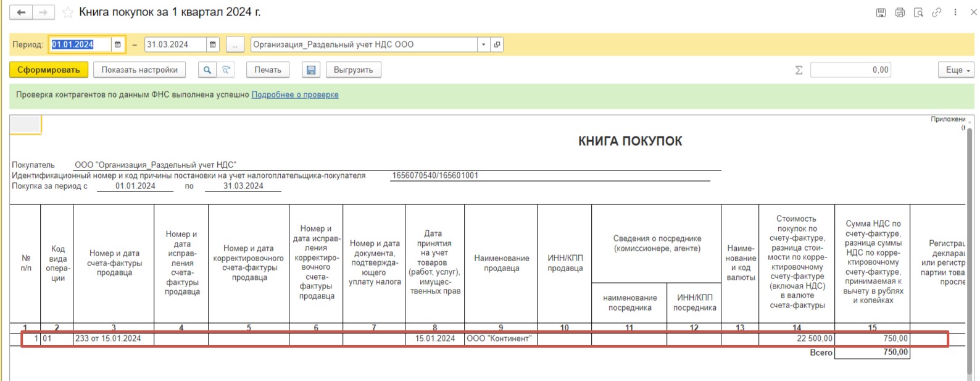The image size is (980, 381).
Task: Open the Еще dropdown menu
Action: [x=957, y=70]
